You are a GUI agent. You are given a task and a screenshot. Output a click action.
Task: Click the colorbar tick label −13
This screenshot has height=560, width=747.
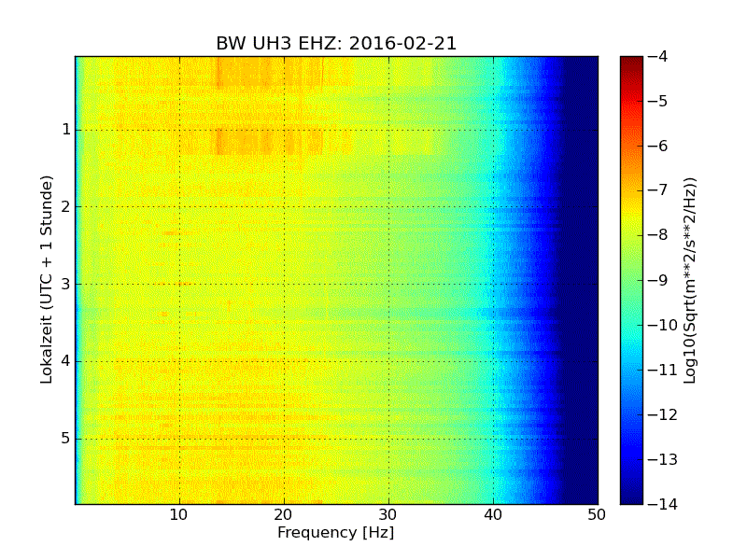[x=663, y=459]
